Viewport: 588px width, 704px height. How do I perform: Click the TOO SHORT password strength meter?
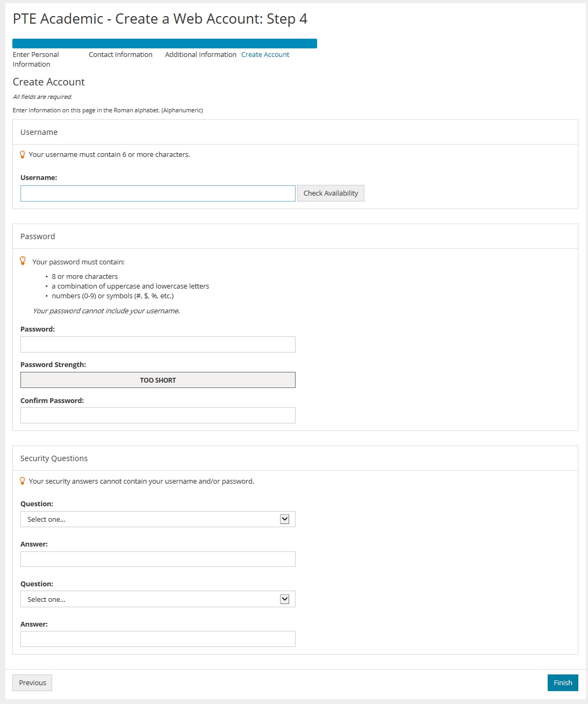click(158, 380)
